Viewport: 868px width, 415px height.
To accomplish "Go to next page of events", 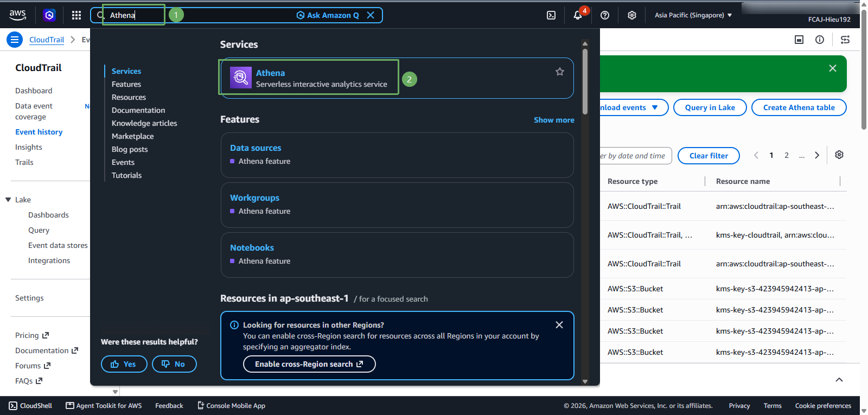I will coord(817,156).
